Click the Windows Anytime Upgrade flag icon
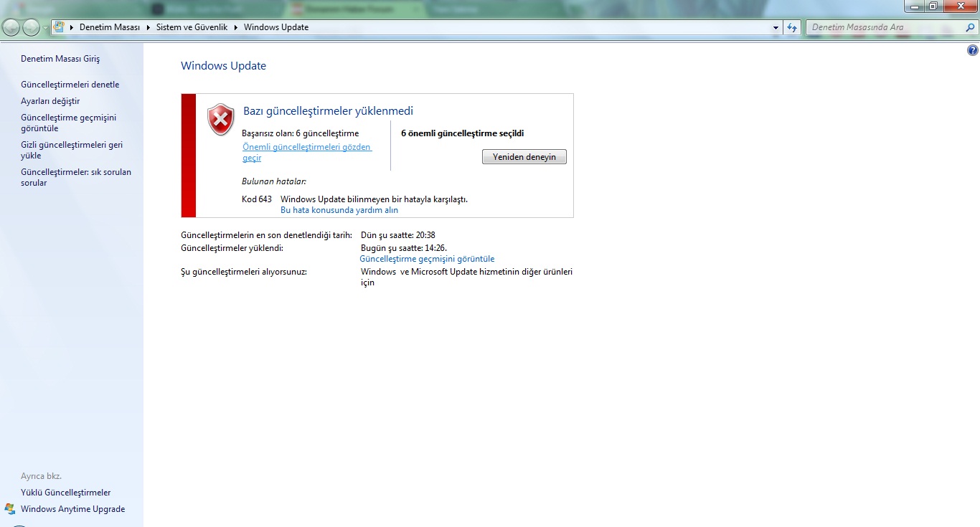This screenshot has width=980, height=527. (10, 509)
